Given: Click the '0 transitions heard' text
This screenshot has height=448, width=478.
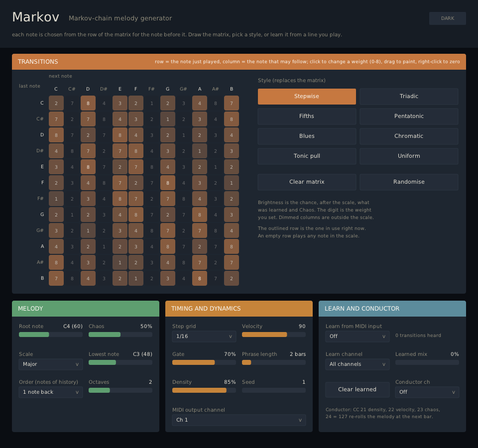Looking at the screenshot, I should 418,336.
